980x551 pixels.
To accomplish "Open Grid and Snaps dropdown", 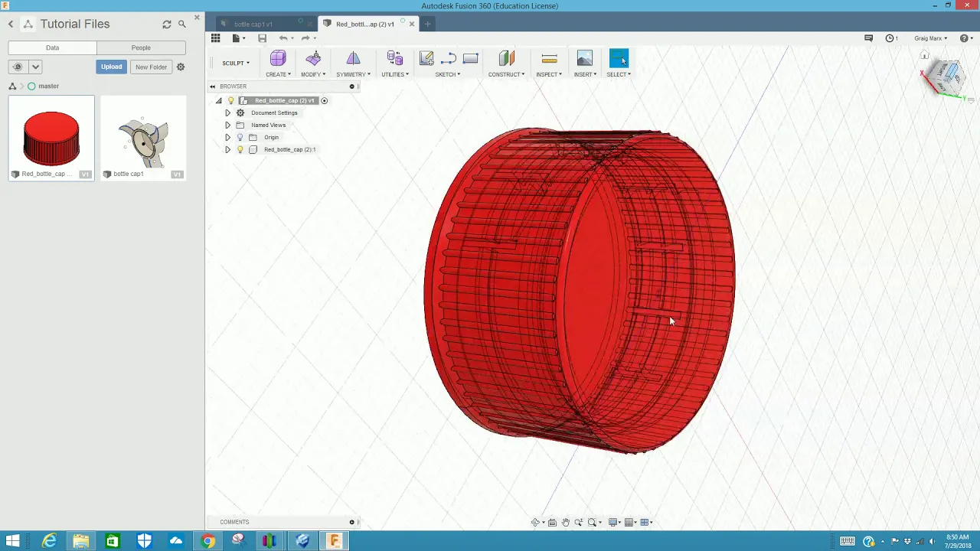I will click(631, 523).
